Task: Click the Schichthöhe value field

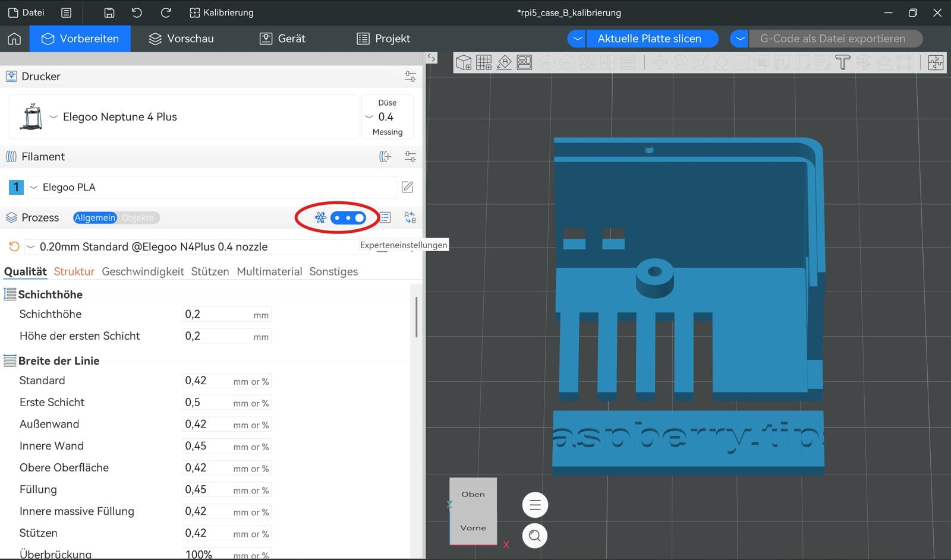Action: 226,314
